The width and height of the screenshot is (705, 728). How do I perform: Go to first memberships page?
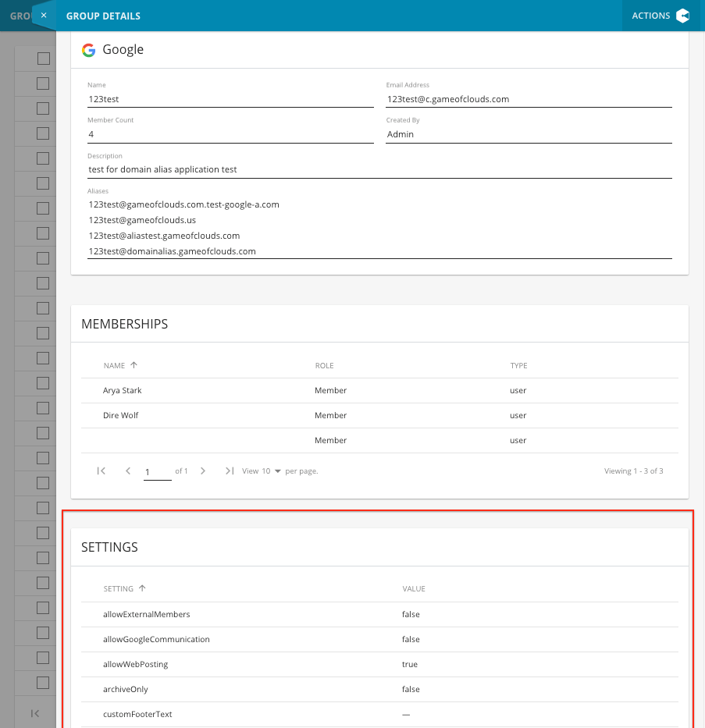click(x=101, y=471)
